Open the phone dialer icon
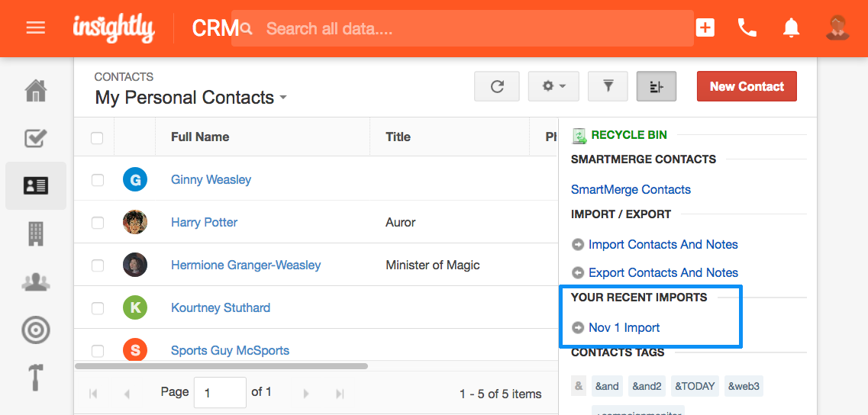The width and height of the screenshot is (868, 415). pos(747,27)
